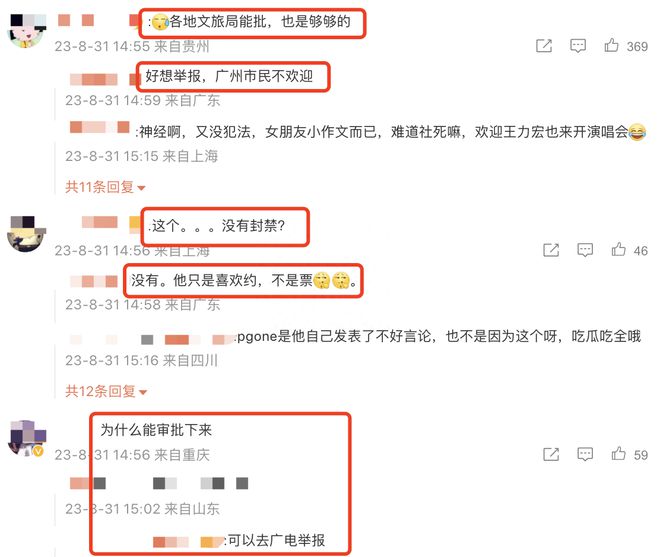The height and width of the screenshot is (557, 660).
Task: Expand 共12条回复 replies
Action: click(106, 391)
